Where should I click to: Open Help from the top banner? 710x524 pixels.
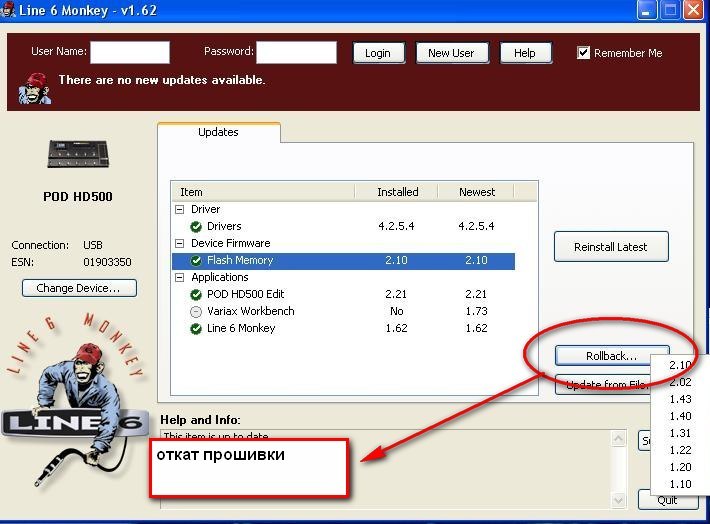pyautogui.click(x=525, y=53)
